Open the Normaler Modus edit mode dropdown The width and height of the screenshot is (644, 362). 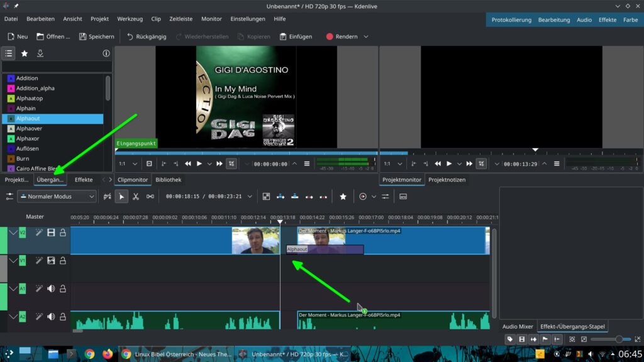[57, 197]
